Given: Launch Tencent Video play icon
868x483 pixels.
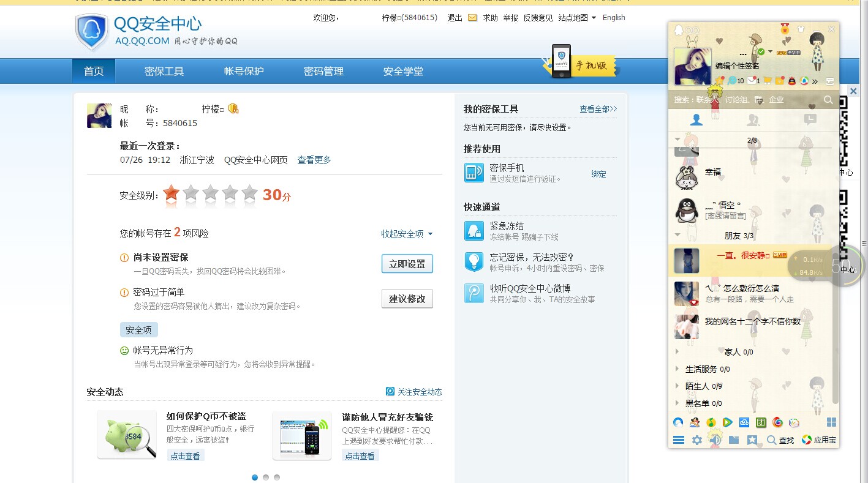Looking at the screenshot, I should click(x=728, y=422).
